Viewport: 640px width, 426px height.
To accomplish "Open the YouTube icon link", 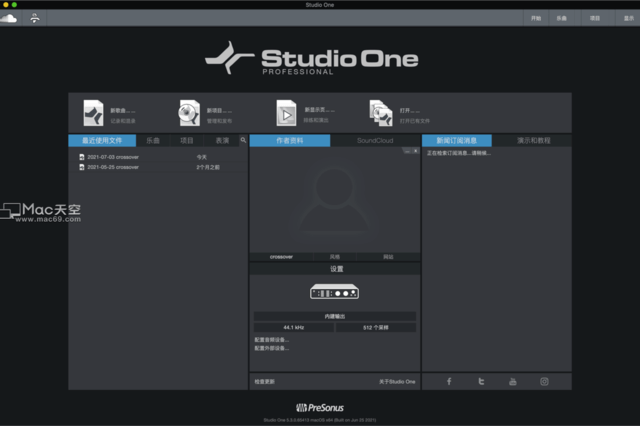I will 513,382.
